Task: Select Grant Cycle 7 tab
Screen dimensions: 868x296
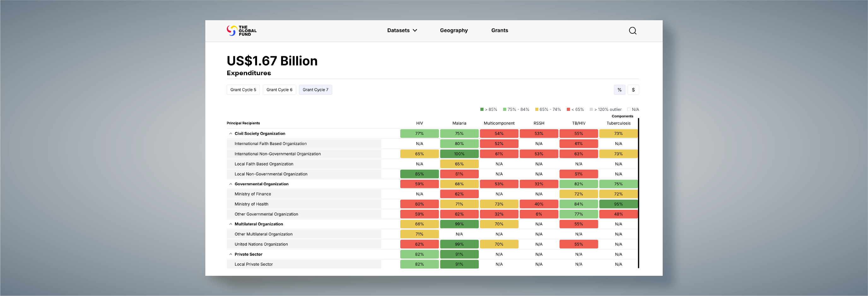Action: tap(315, 90)
